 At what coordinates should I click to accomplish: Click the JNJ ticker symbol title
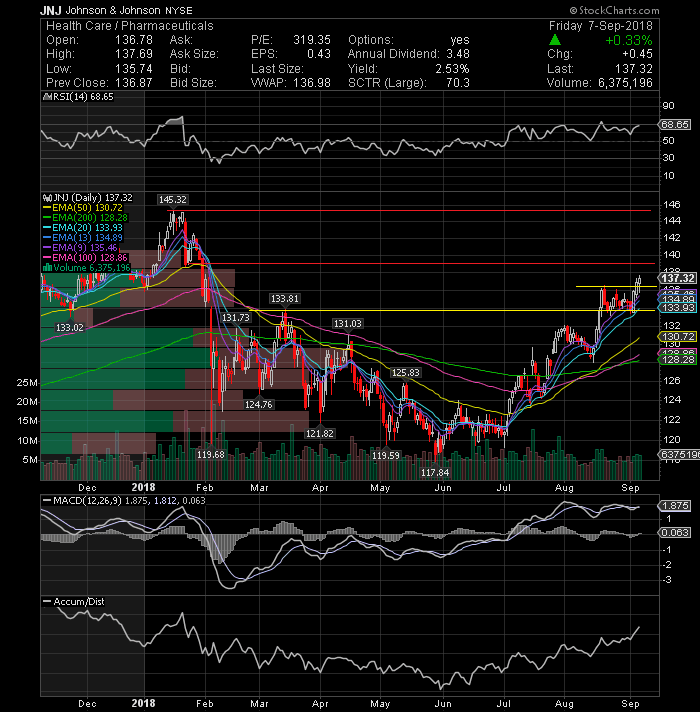pos(51,10)
